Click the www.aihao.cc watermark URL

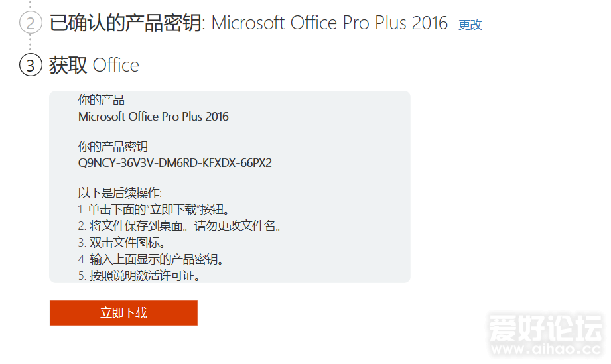tap(546, 349)
